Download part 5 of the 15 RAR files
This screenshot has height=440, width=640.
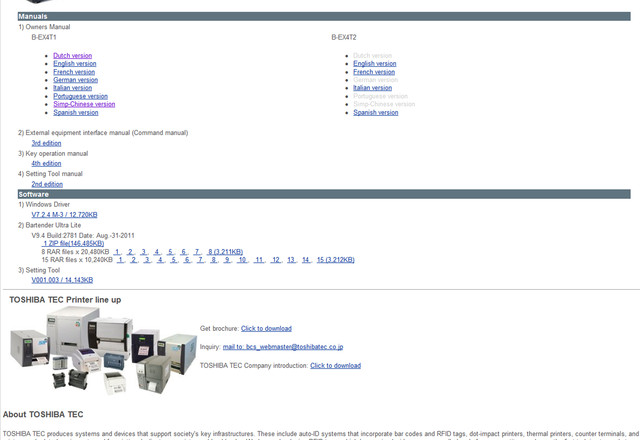(174, 260)
